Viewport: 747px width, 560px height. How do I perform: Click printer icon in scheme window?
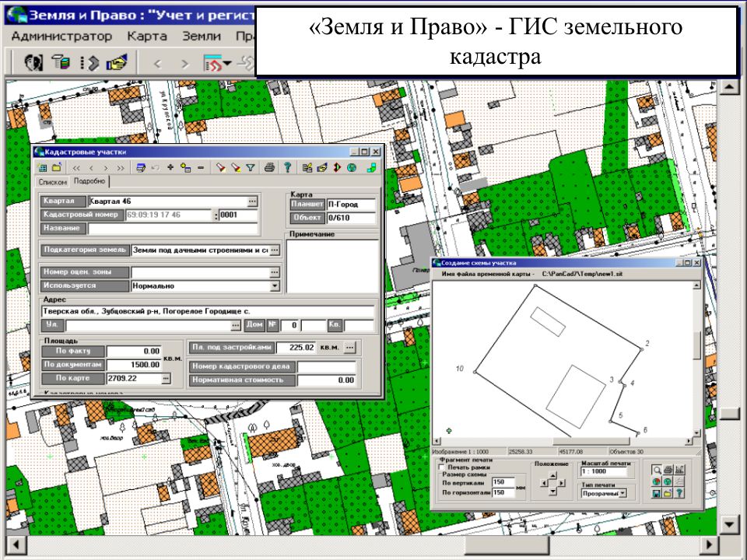668,470
